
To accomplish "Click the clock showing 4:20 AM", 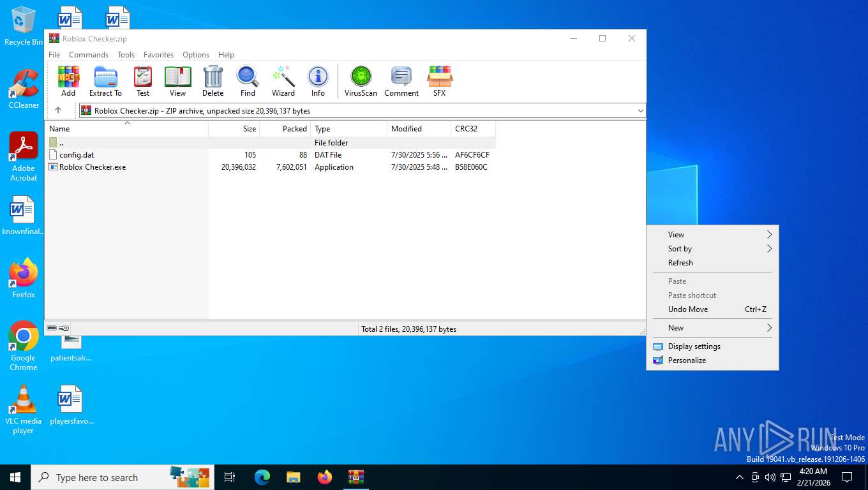I will click(x=813, y=471).
